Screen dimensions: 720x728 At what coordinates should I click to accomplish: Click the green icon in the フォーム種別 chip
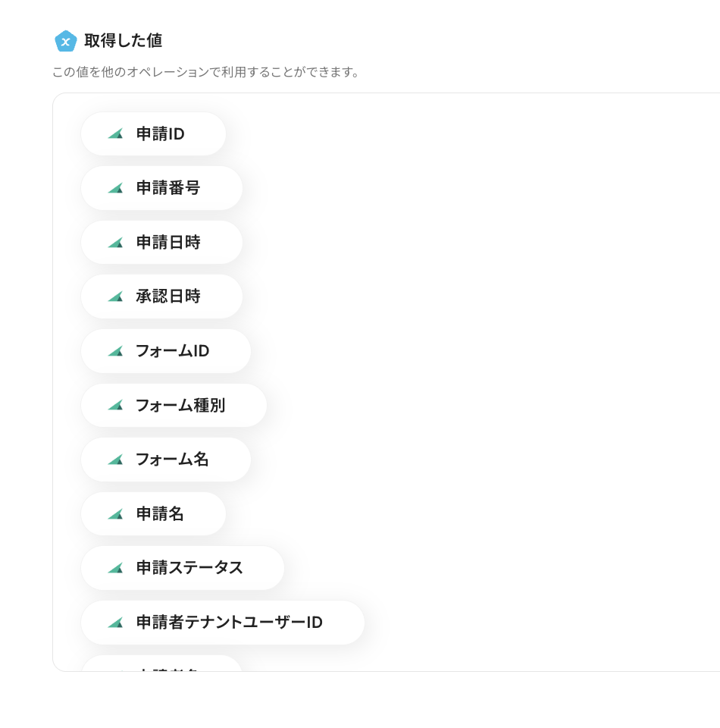click(x=115, y=406)
